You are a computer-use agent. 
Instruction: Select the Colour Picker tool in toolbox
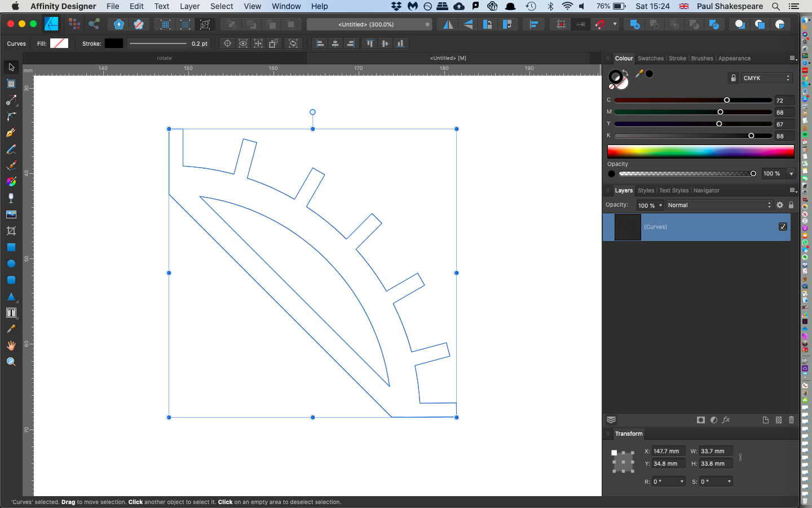click(x=11, y=329)
